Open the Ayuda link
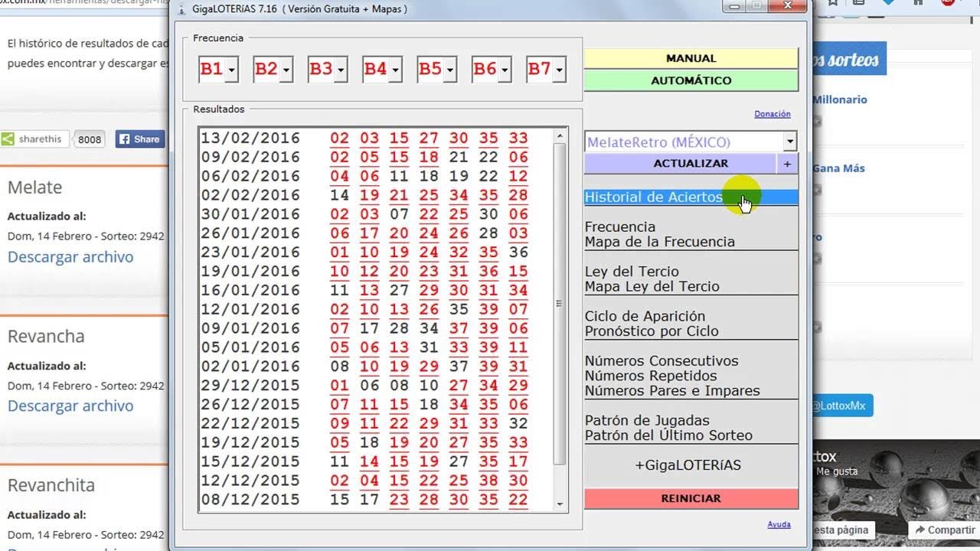The image size is (980, 551). [x=779, y=524]
